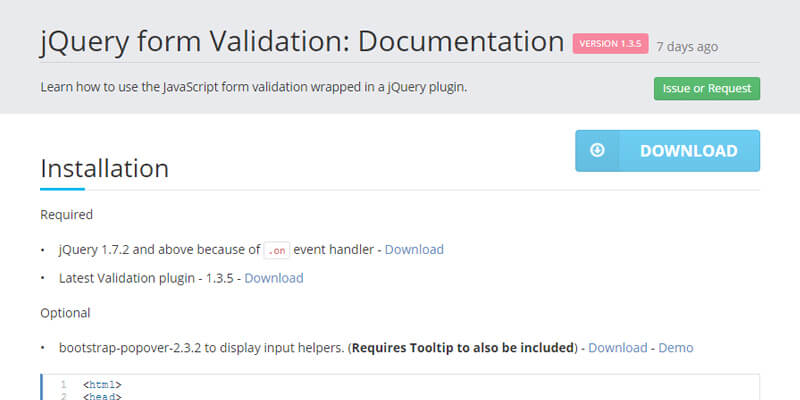Click the bootstrap-popover Download link

pyautogui.click(x=618, y=348)
